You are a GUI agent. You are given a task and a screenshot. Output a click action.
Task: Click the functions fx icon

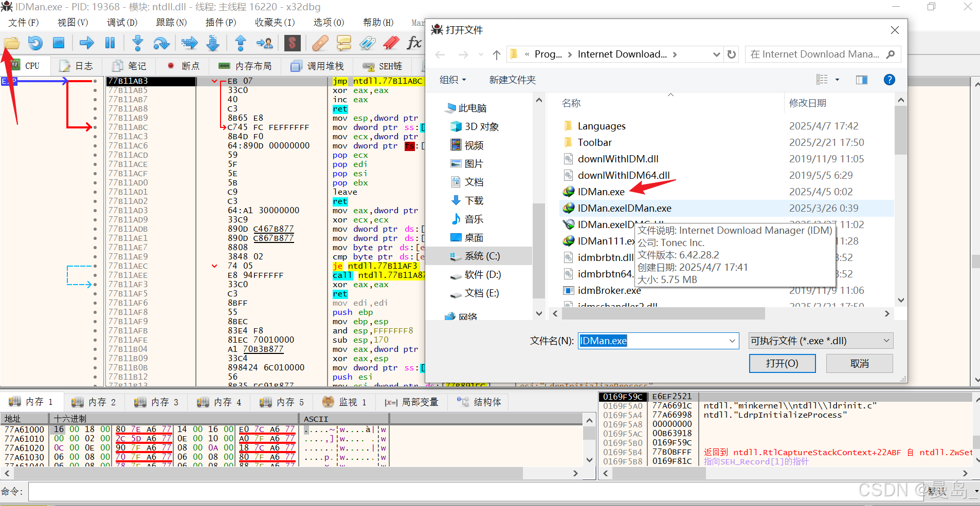click(x=414, y=43)
